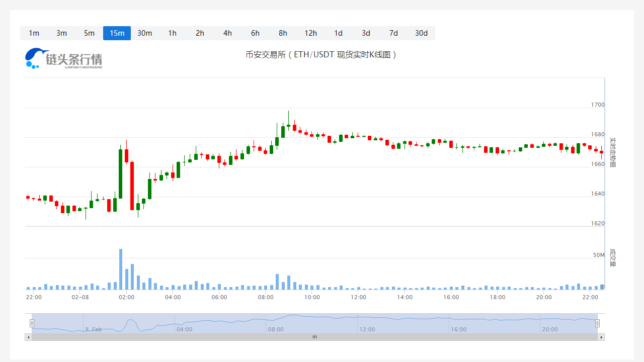This screenshot has width=644, height=362.
Task: Click the right scrollbar arrow below the chart
Action: tap(601, 337)
